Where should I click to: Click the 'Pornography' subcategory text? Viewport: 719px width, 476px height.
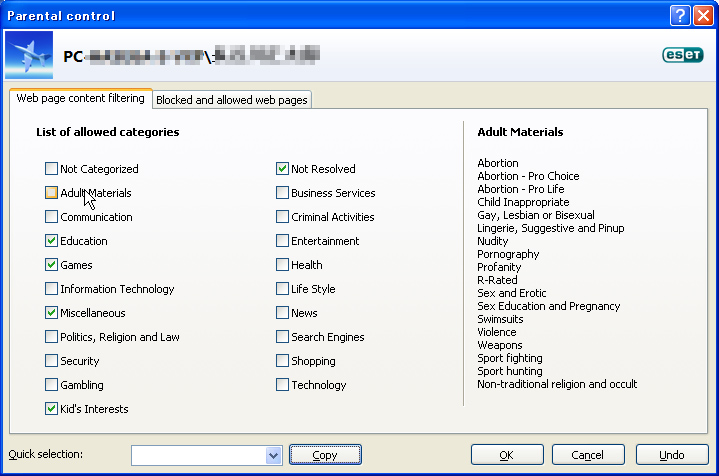tap(508, 254)
